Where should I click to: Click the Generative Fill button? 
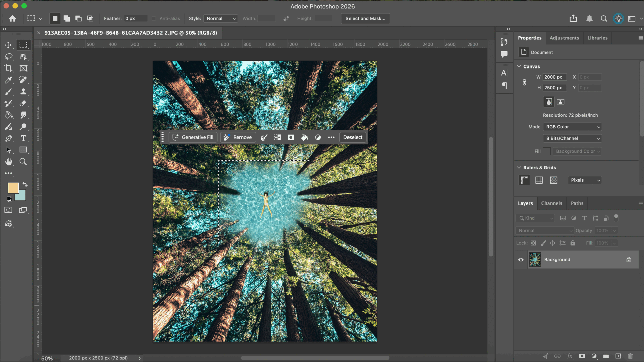pos(193,137)
